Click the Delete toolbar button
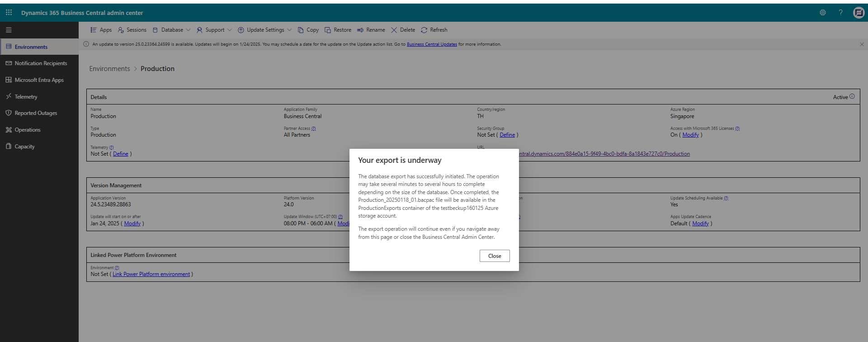Screen dimensions: 868x342 coord(403,30)
